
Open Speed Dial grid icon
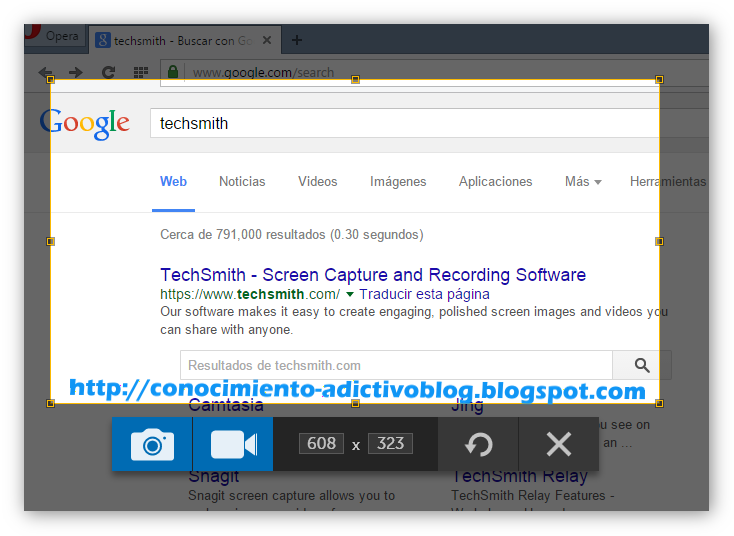coord(141,73)
